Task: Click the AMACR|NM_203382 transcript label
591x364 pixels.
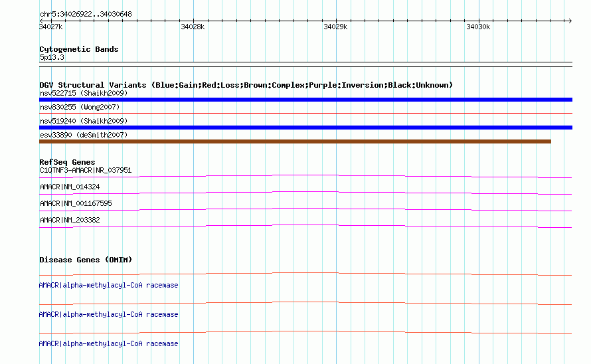Action: coord(70,221)
